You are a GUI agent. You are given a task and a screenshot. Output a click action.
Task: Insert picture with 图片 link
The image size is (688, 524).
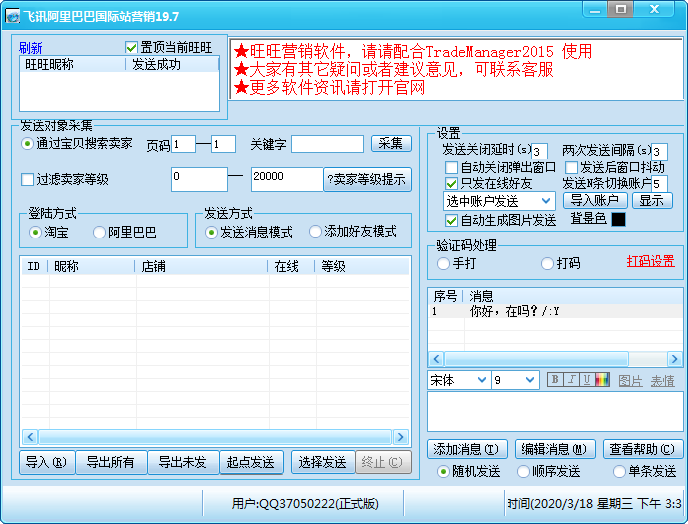point(630,381)
